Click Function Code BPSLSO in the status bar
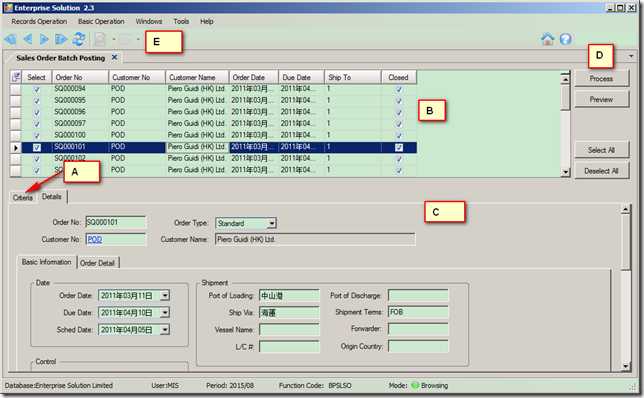The height and width of the screenshot is (398, 644). [x=315, y=386]
